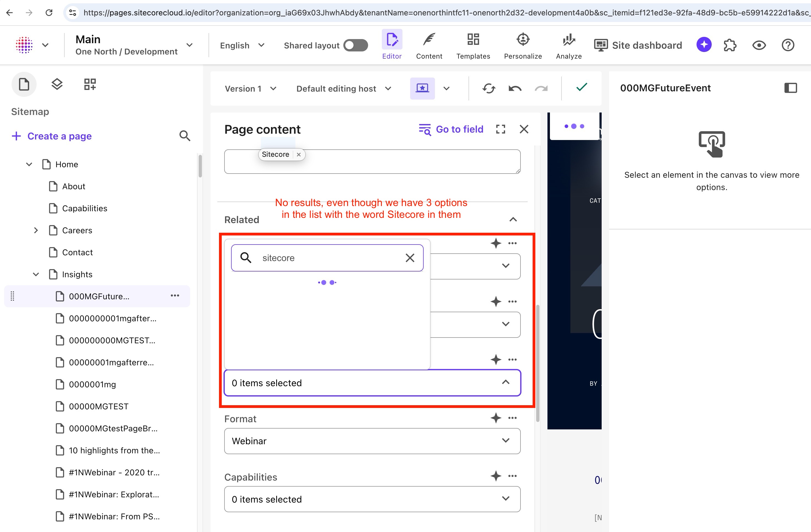This screenshot has width=811, height=532.
Task: Collapse the Related section
Action: [513, 220]
